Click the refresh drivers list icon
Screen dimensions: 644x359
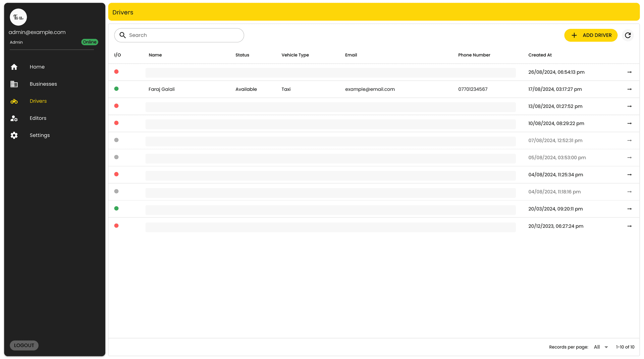point(628,35)
